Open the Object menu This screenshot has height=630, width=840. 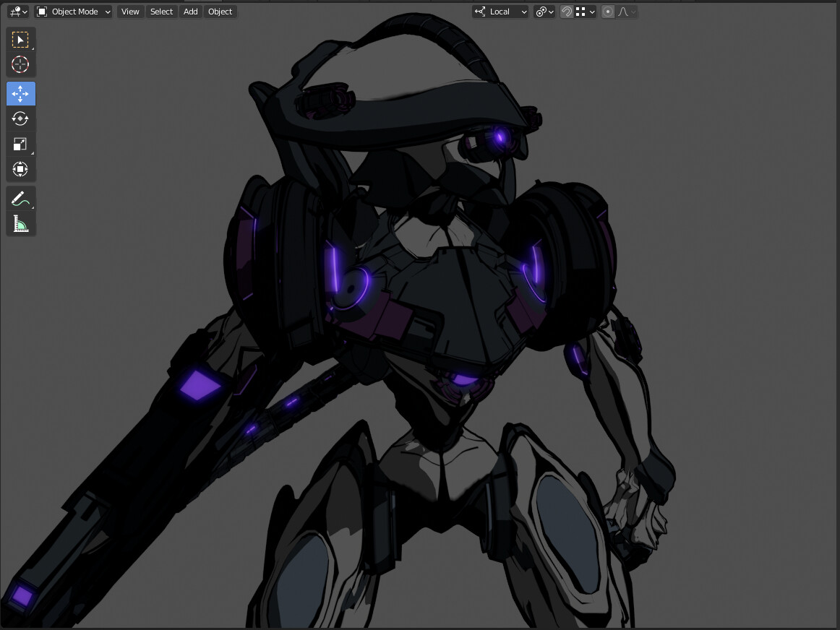tap(220, 12)
